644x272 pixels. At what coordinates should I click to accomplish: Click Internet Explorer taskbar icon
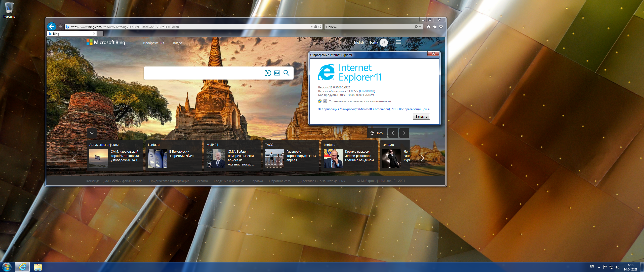point(22,267)
